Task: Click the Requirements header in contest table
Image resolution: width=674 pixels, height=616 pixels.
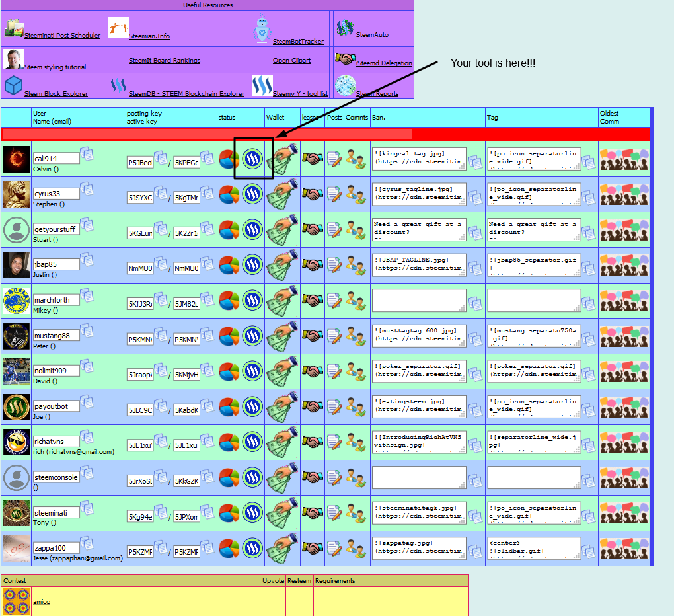Action: (335, 581)
